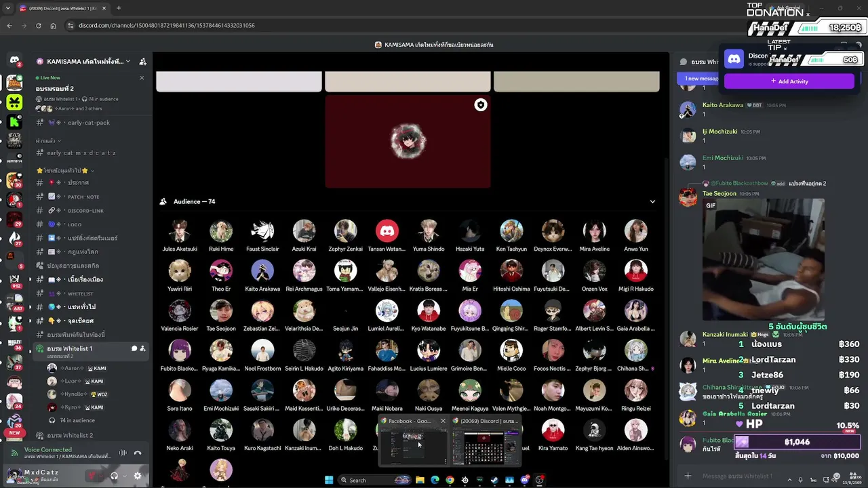The image size is (868, 488).
Task: Click the Add Activity button
Action: tap(789, 81)
